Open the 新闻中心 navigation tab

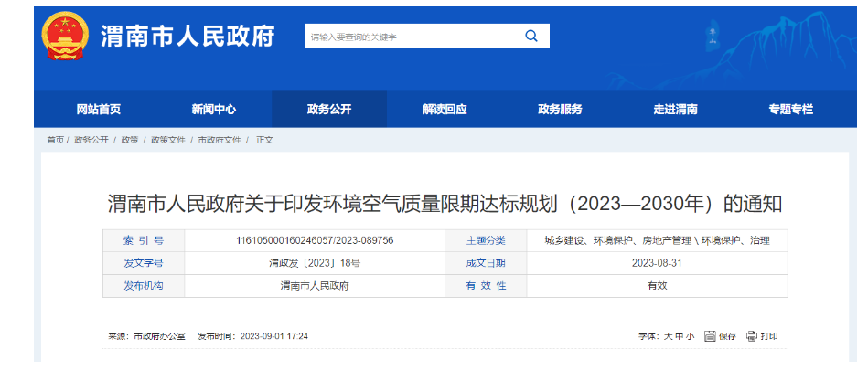click(x=214, y=110)
